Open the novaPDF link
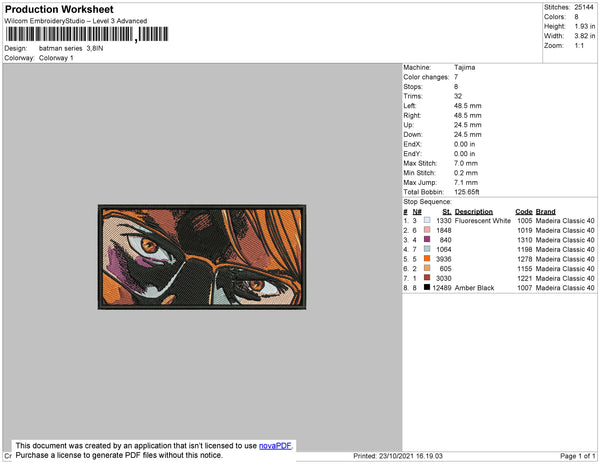This screenshot has width=600, height=464. point(275,446)
